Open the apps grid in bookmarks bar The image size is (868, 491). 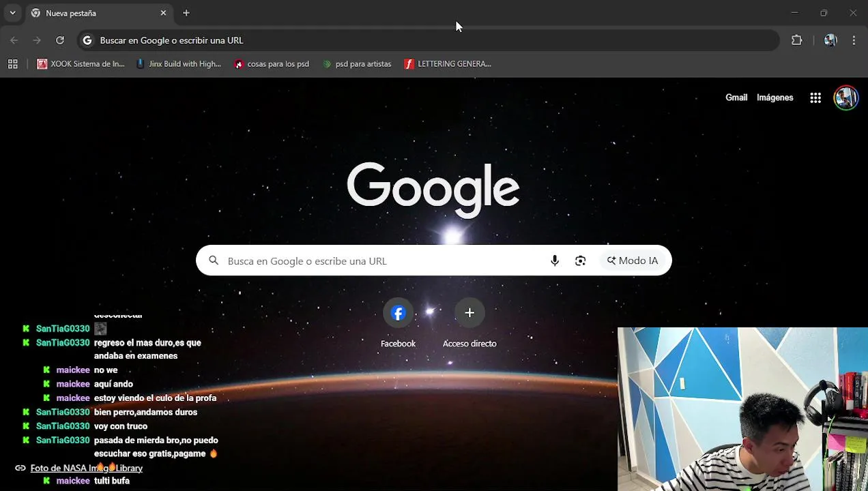[12, 63]
